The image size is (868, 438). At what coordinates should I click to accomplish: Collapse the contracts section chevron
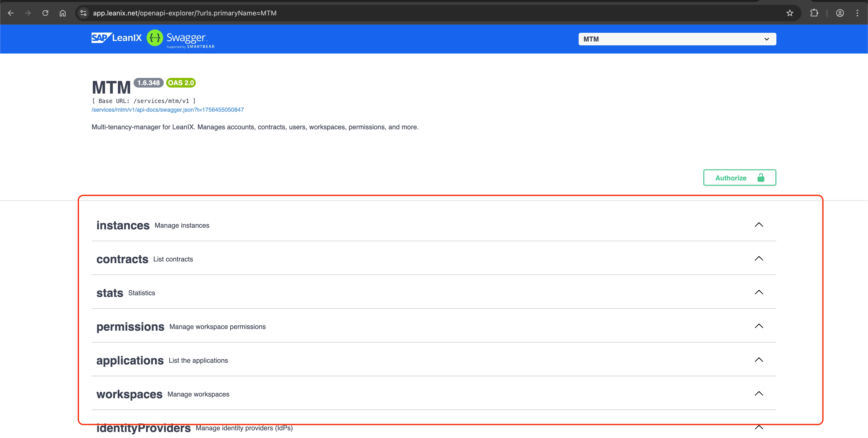point(759,259)
